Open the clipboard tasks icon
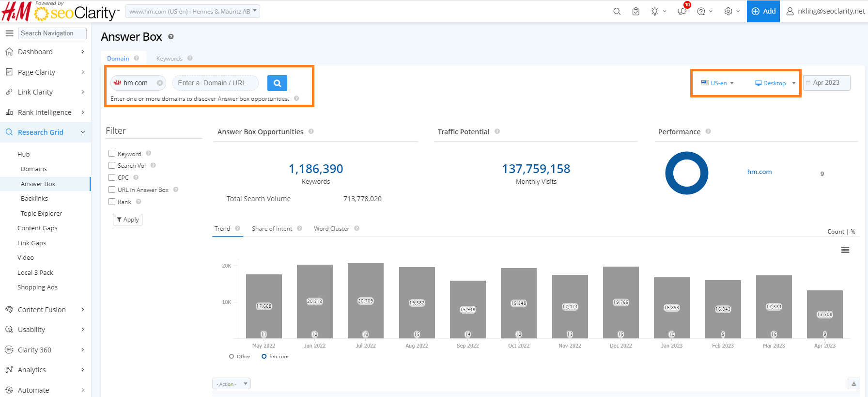The image size is (868, 397). [x=635, y=11]
